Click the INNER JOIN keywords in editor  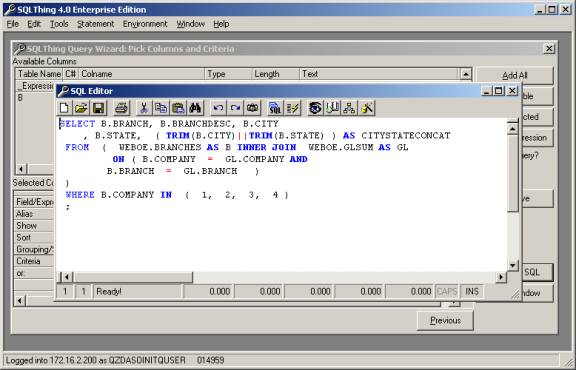[267, 147]
